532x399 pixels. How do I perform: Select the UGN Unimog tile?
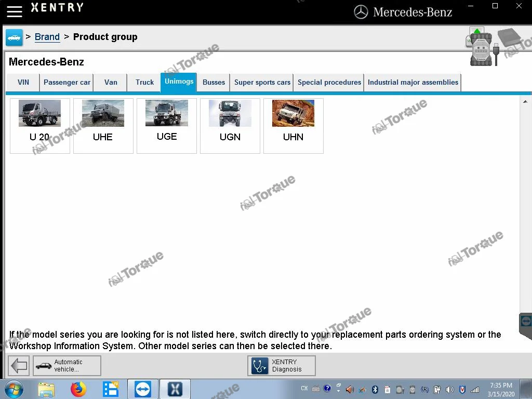tap(230, 126)
